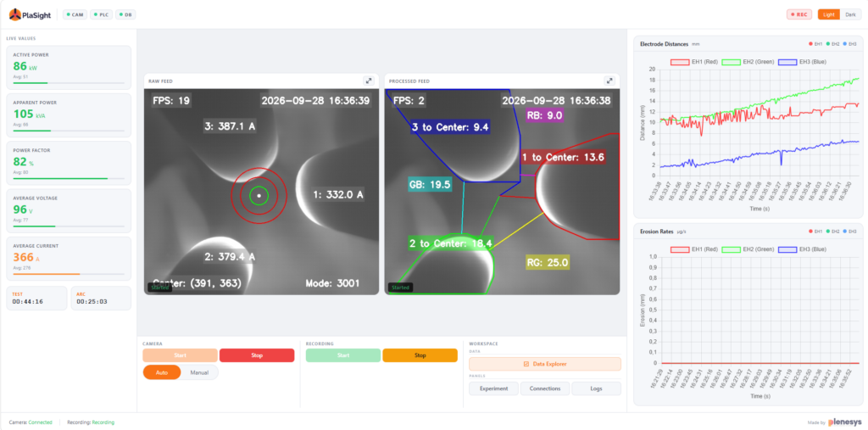Click the Power Factor 82 % card
The image size is (868, 430).
(x=69, y=163)
